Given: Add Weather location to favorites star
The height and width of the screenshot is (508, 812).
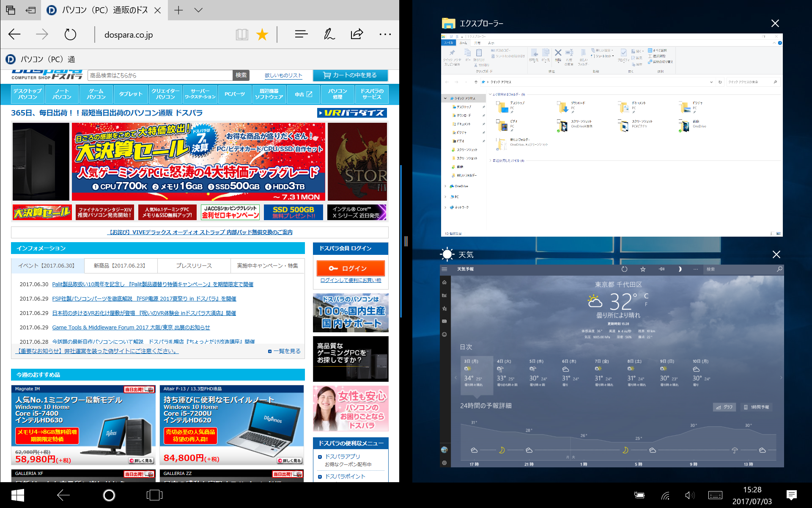Looking at the screenshot, I should pyautogui.click(x=643, y=269).
